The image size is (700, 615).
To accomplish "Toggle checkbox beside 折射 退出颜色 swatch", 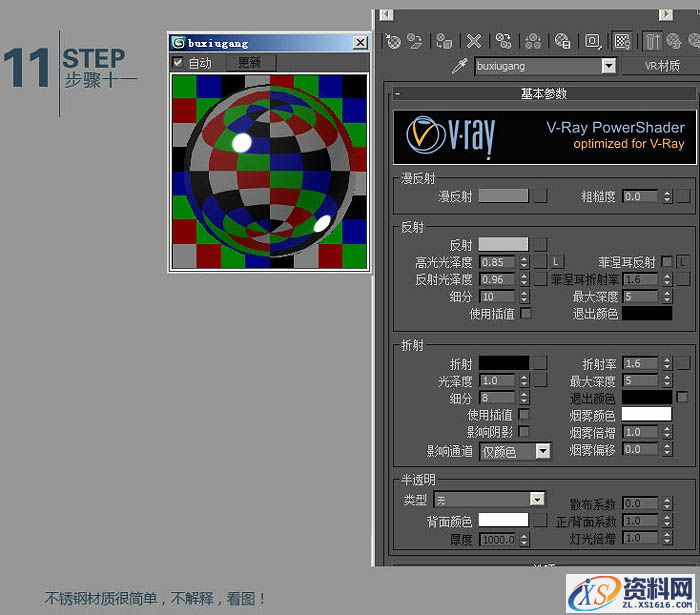I will (682, 397).
